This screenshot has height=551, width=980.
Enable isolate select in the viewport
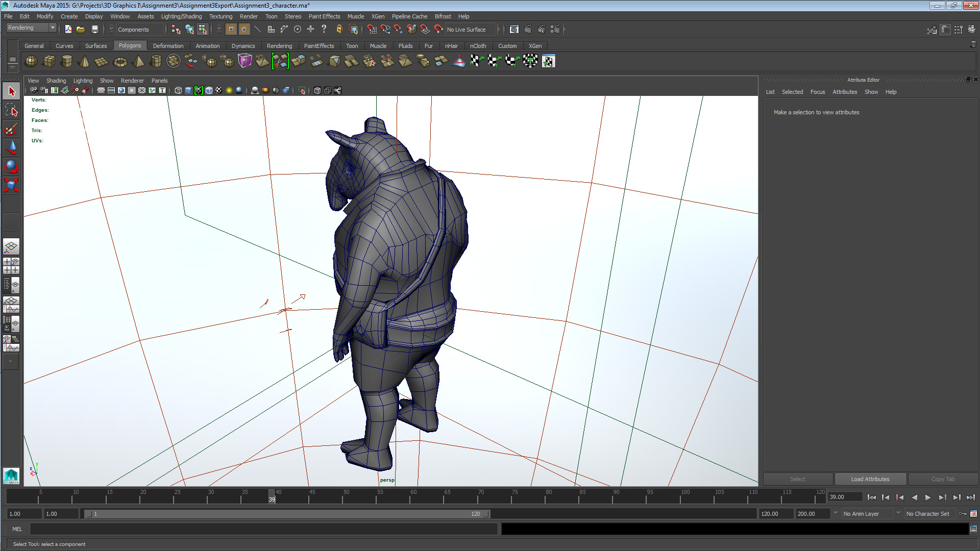[x=302, y=90]
